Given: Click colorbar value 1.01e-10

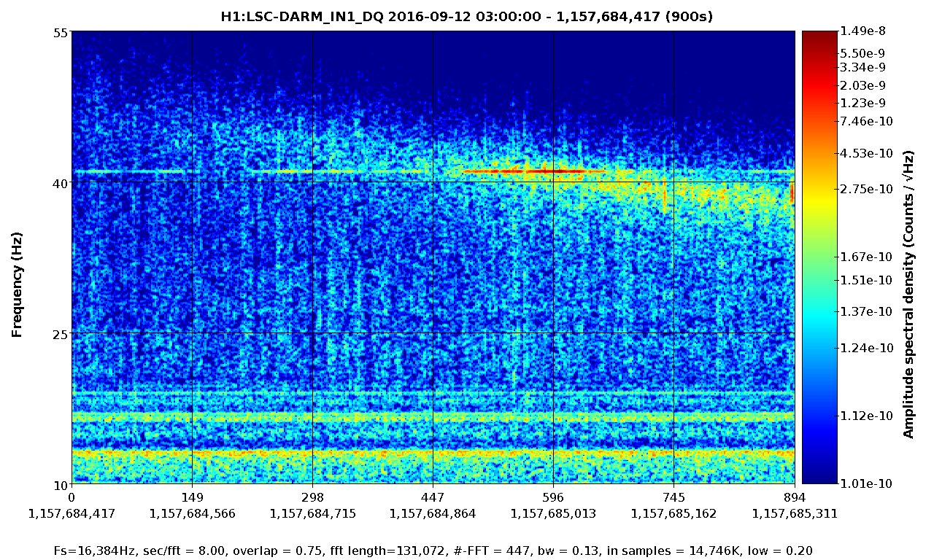Looking at the screenshot, I should pos(866,483).
